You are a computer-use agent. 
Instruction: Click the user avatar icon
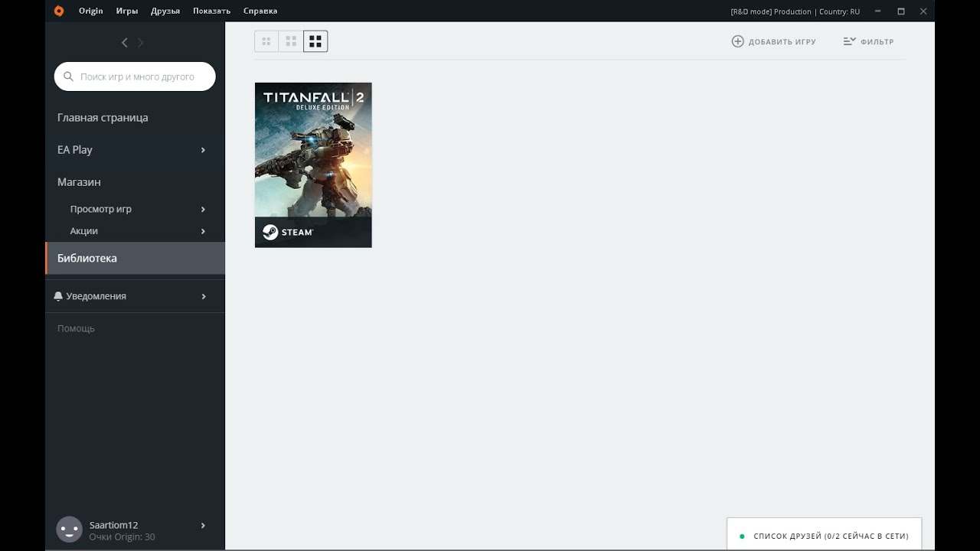[70, 530]
